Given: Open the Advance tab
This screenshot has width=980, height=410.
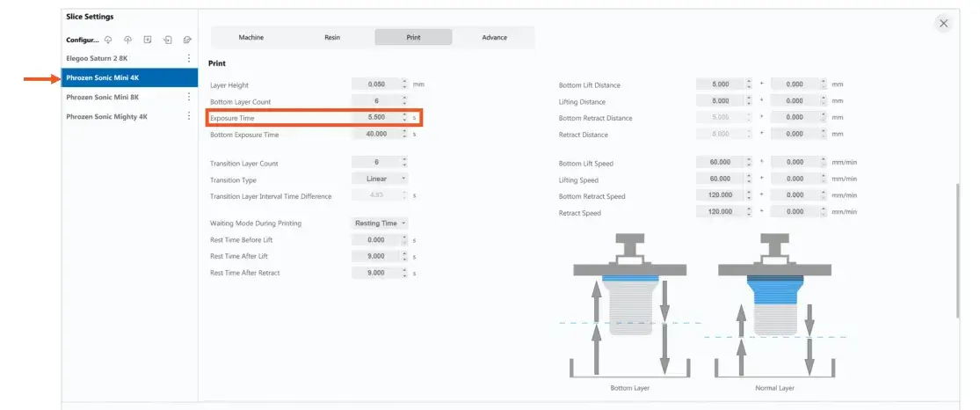Looking at the screenshot, I should tap(494, 38).
